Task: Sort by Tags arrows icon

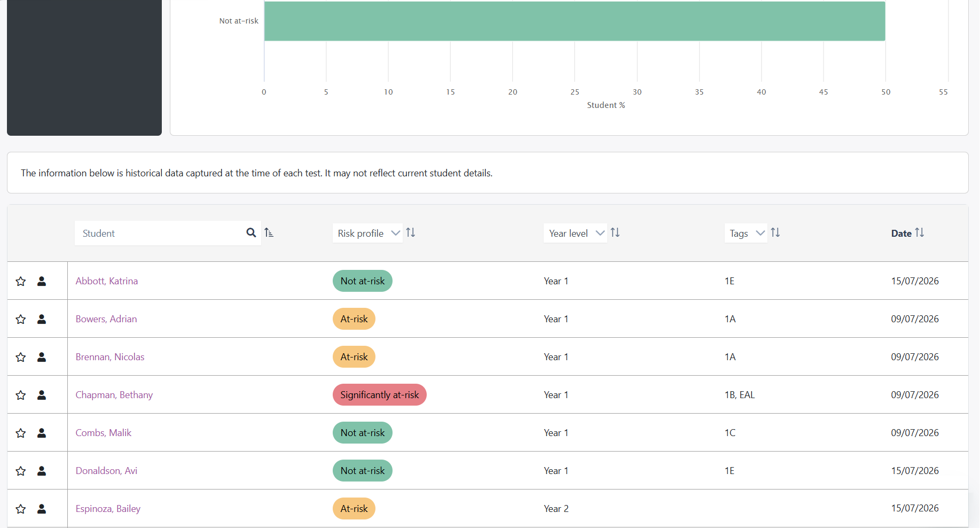Action: pyautogui.click(x=775, y=232)
